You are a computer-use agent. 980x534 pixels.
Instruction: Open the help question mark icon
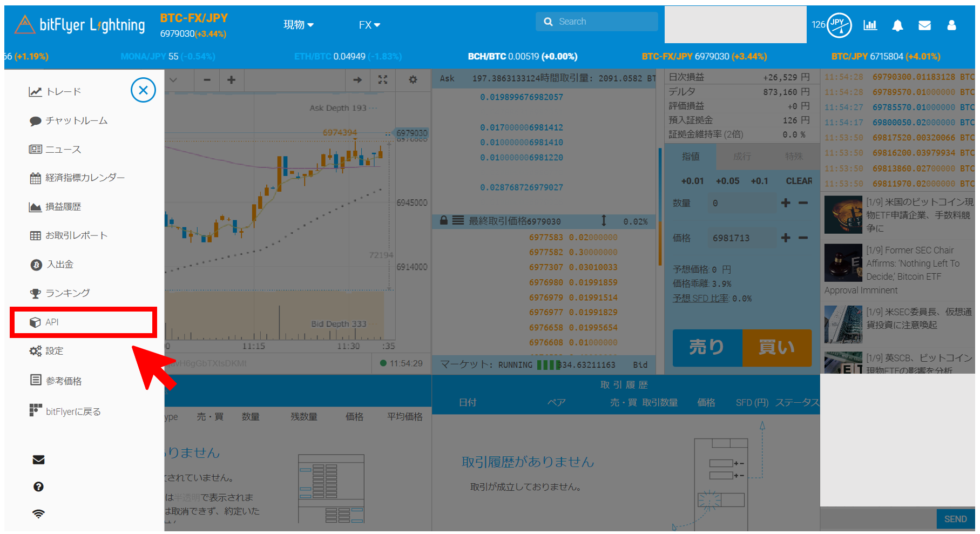coord(38,487)
